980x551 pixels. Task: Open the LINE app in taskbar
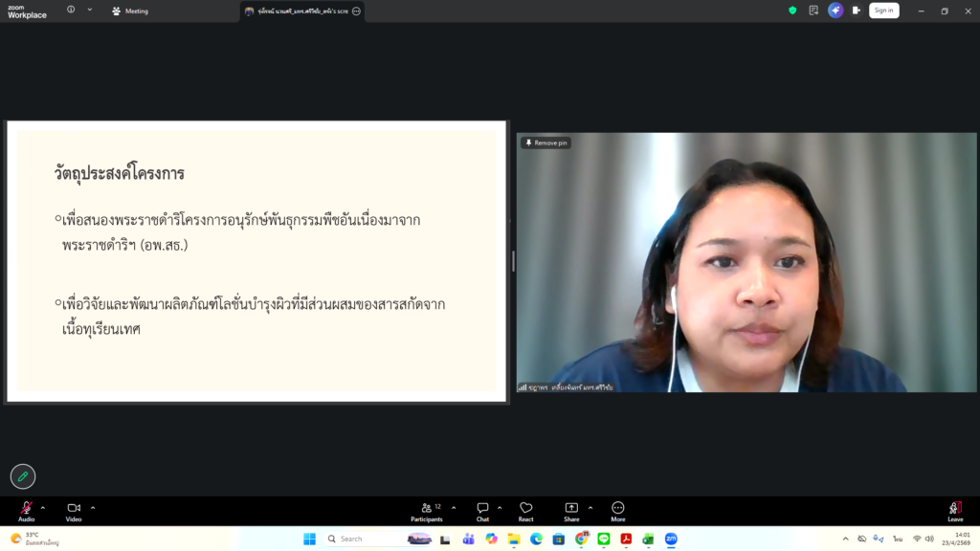coord(604,539)
